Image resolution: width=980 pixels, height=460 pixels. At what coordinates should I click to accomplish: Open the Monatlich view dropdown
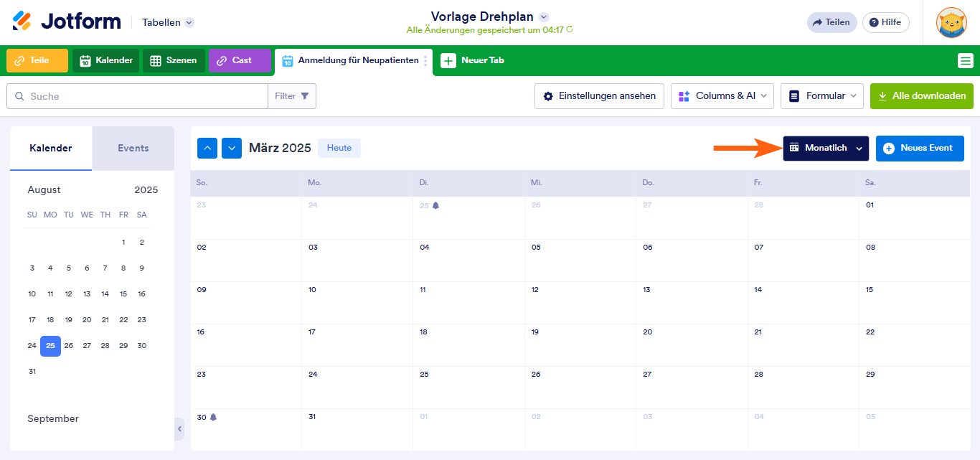point(826,148)
